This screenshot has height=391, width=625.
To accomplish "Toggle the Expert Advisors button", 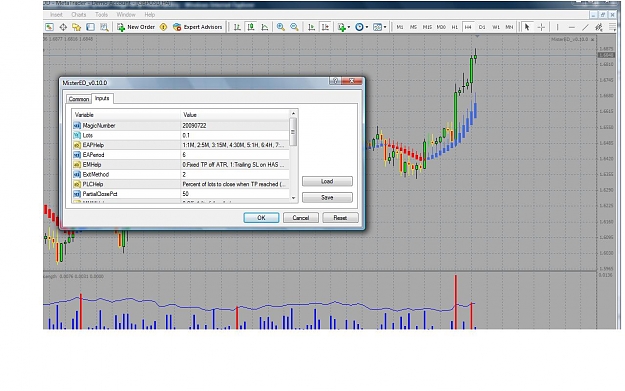I will pyautogui.click(x=198, y=27).
